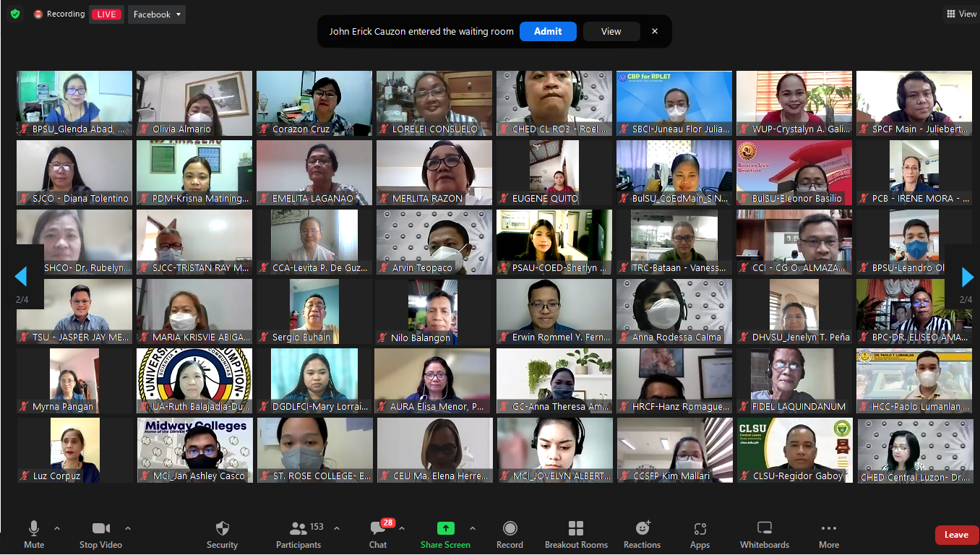The width and height of the screenshot is (980, 555).
Task: Expand audio options arrow next to Mute
Action: (57, 528)
